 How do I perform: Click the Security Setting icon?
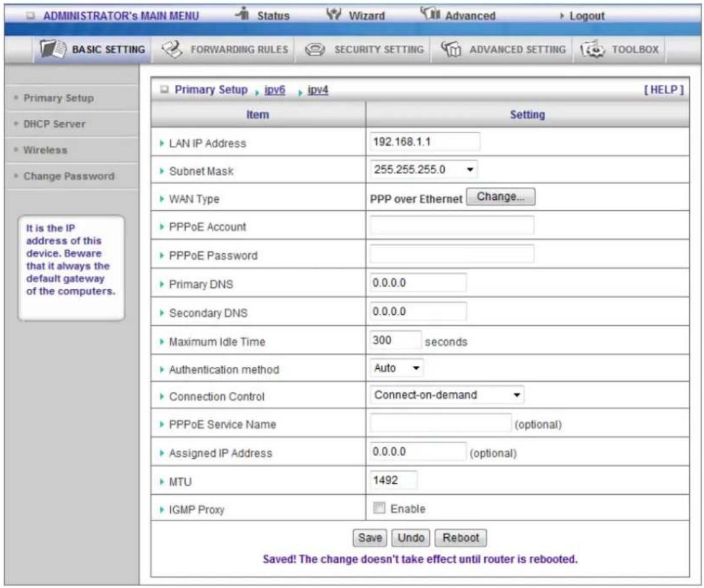click(x=315, y=49)
